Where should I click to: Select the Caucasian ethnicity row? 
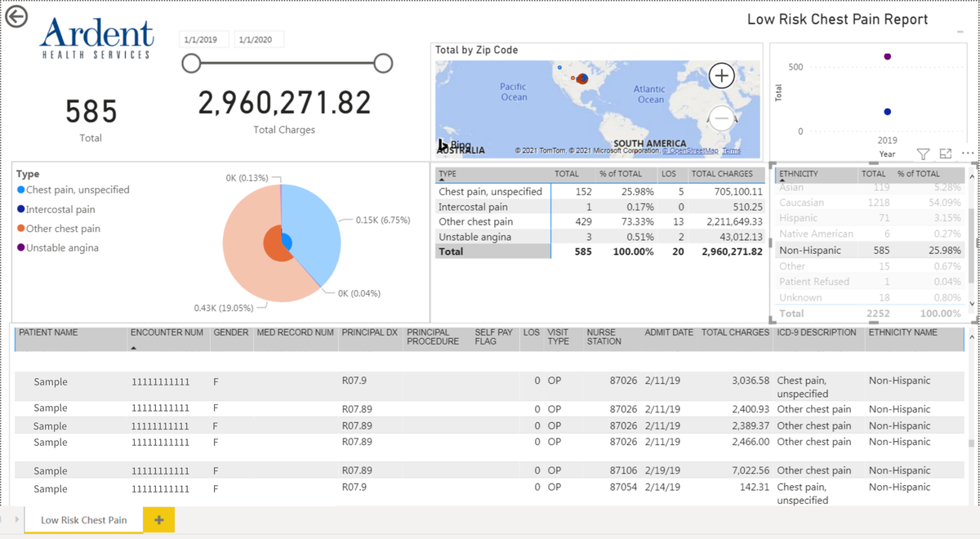870,203
